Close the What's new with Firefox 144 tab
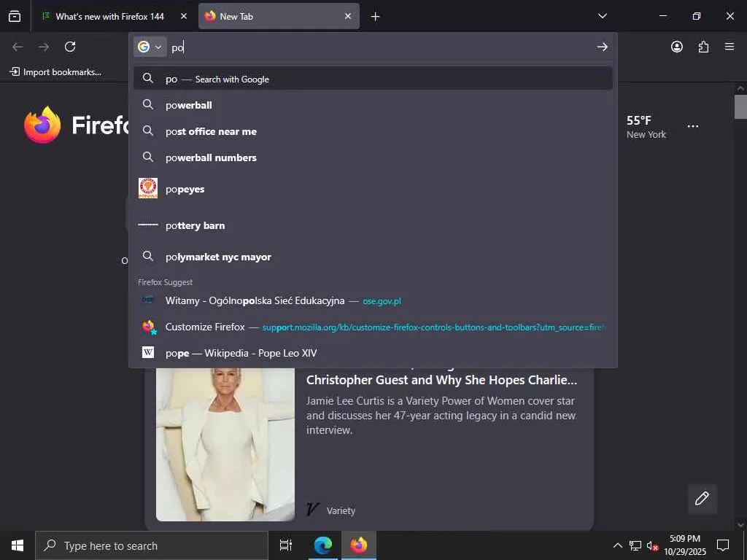 (x=184, y=16)
